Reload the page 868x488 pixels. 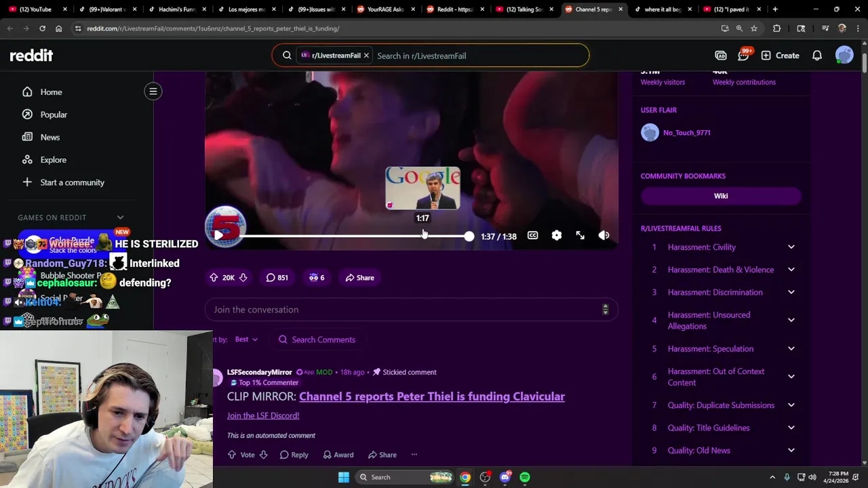tap(42, 28)
